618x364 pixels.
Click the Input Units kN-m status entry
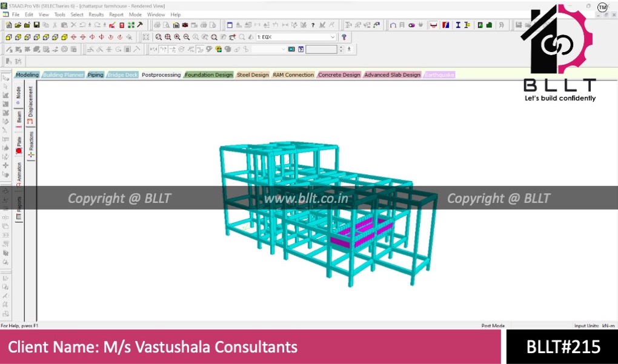click(594, 326)
